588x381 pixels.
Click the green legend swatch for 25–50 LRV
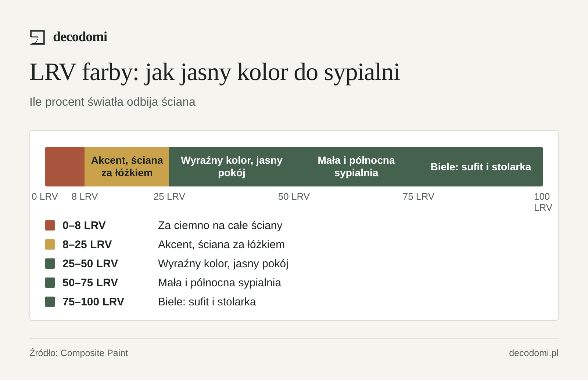pos(50,264)
